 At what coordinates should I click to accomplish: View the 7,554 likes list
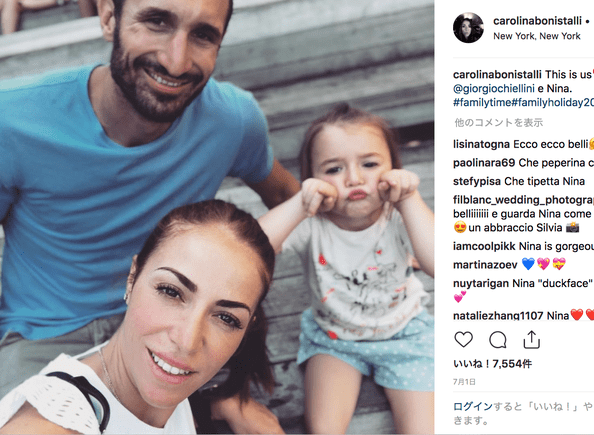tap(492, 364)
